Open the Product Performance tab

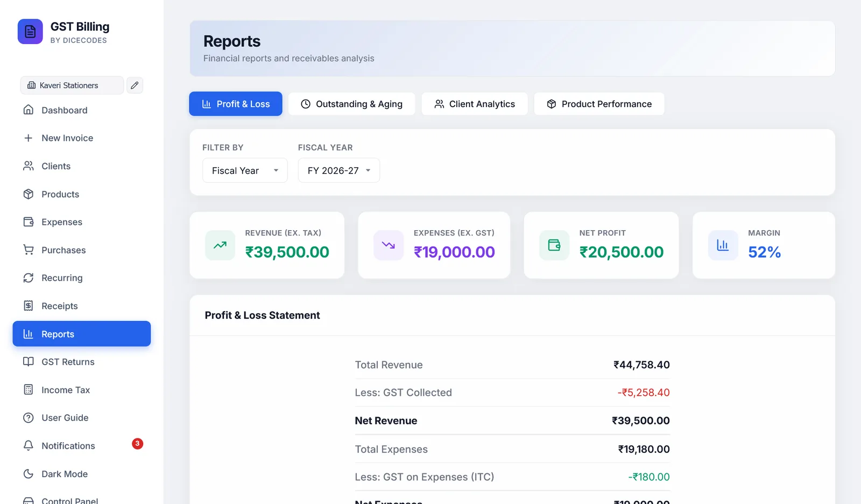(599, 104)
